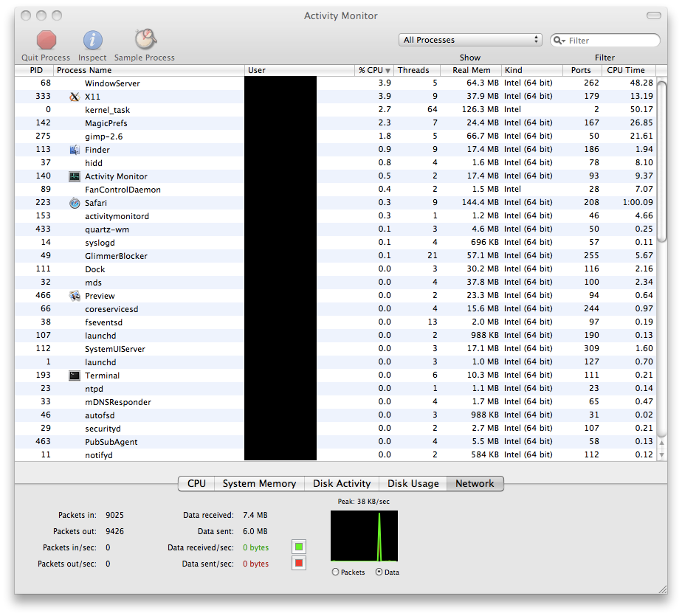Select the WindowServer process row
The width and height of the screenshot is (682, 616).
[335, 83]
